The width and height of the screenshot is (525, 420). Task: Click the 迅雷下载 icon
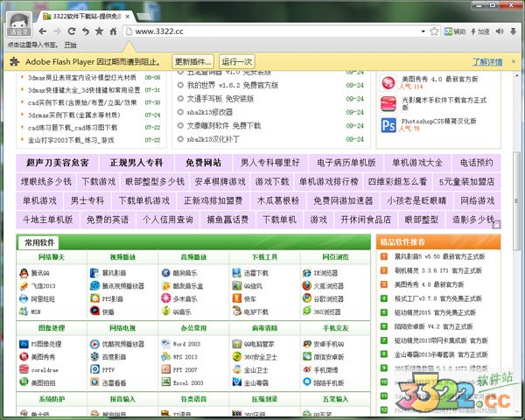pyautogui.click(x=237, y=273)
